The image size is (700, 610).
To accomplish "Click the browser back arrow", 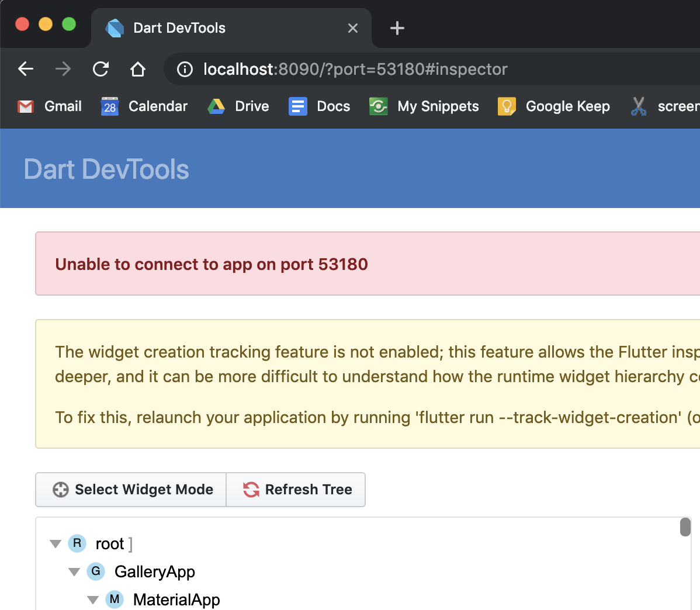I will [x=26, y=69].
